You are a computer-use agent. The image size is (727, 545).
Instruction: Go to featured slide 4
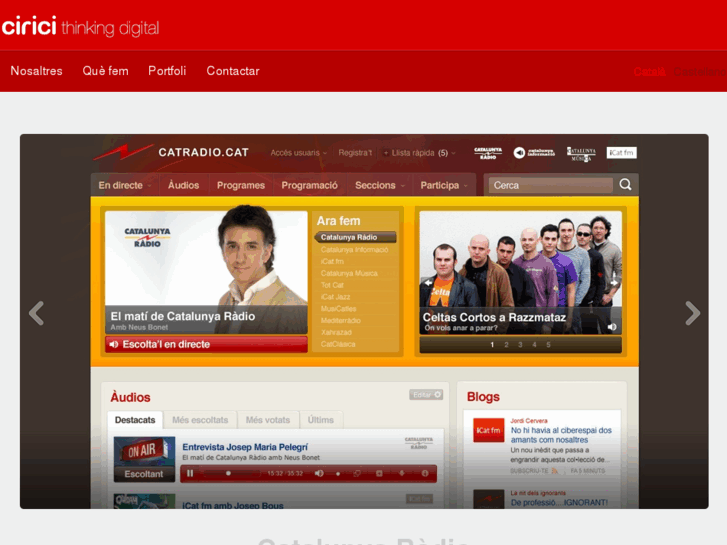(x=534, y=345)
